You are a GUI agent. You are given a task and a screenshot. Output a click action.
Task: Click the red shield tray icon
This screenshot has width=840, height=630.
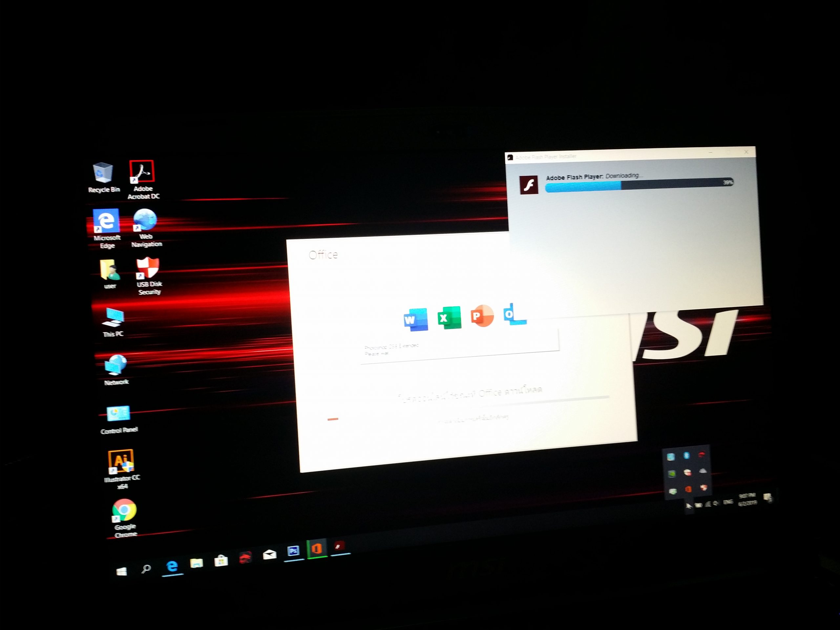[704, 487]
